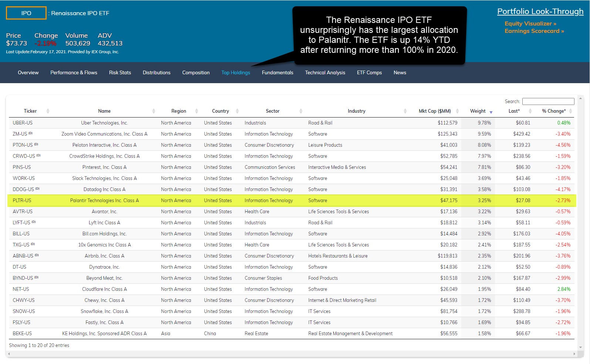
Task: Select the LYFT-US ticker cell
Action: click(24, 223)
